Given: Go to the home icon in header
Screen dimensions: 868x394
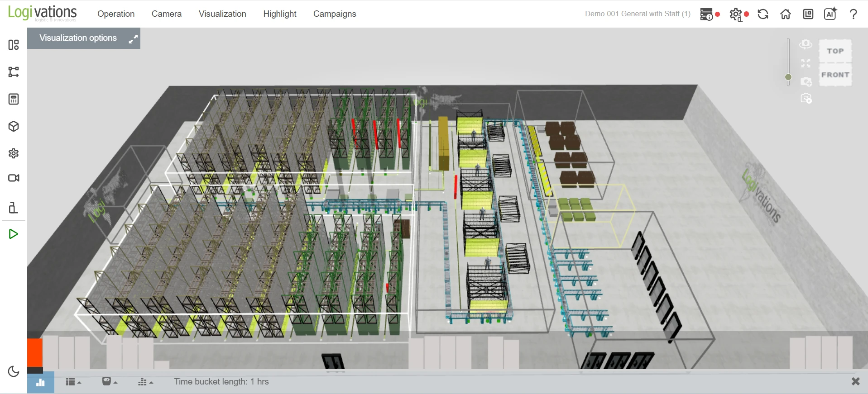Looking at the screenshot, I should coord(786,14).
